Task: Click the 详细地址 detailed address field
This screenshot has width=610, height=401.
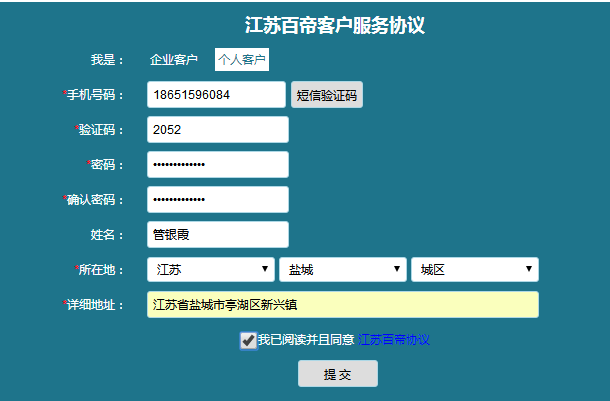Action: 343,305
